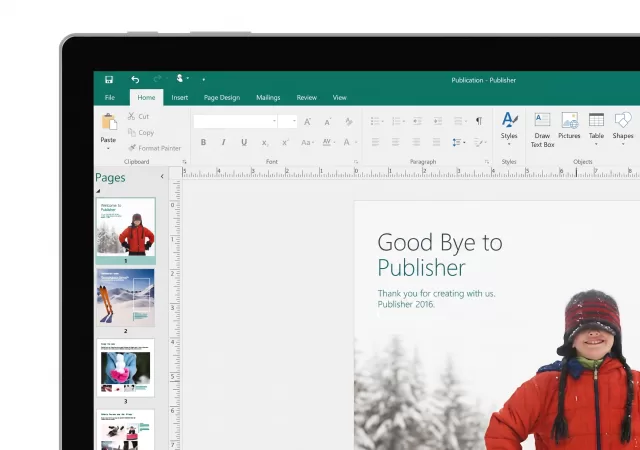Select the Home ribbon tab

click(146, 98)
